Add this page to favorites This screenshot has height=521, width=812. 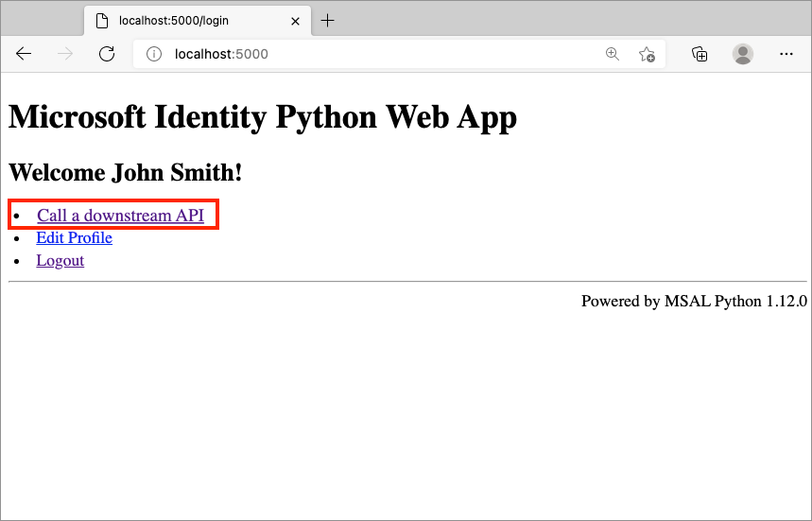tap(647, 54)
